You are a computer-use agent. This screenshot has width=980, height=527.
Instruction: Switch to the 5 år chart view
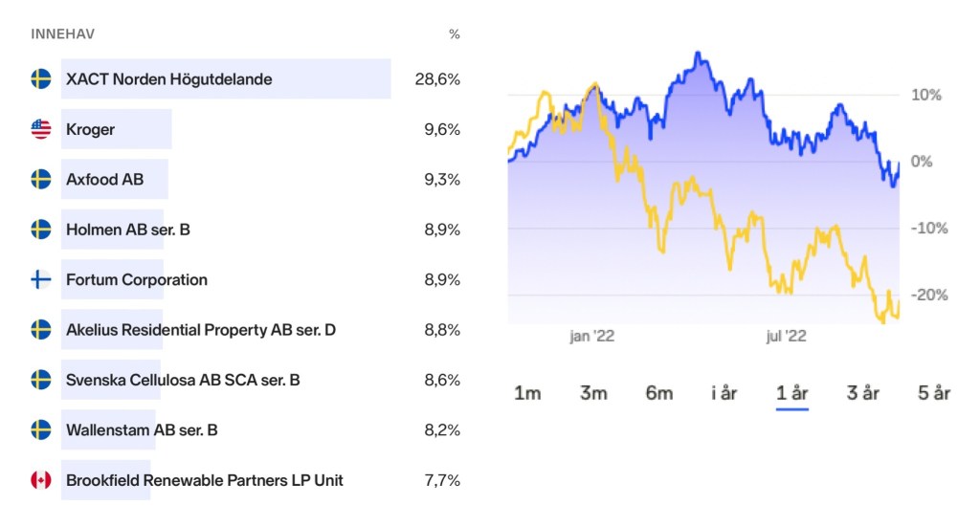click(933, 393)
